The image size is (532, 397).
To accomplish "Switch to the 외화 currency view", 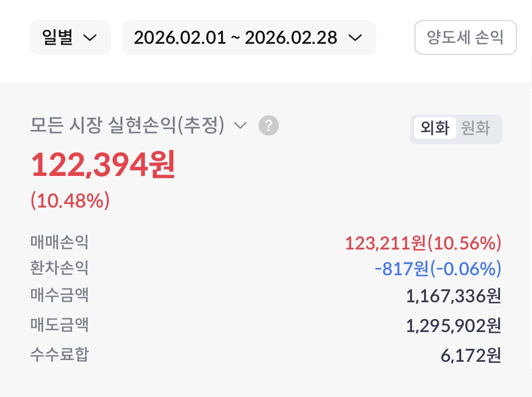I will coord(435,129).
